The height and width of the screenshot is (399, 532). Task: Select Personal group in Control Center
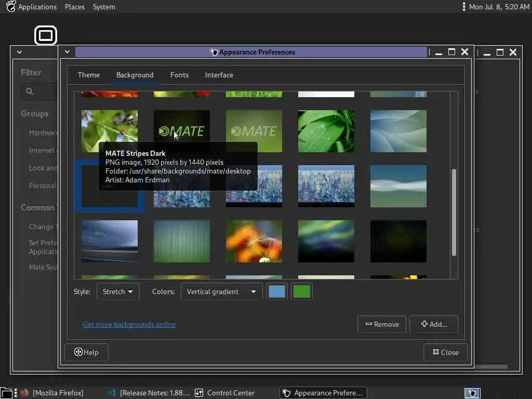pos(43,185)
